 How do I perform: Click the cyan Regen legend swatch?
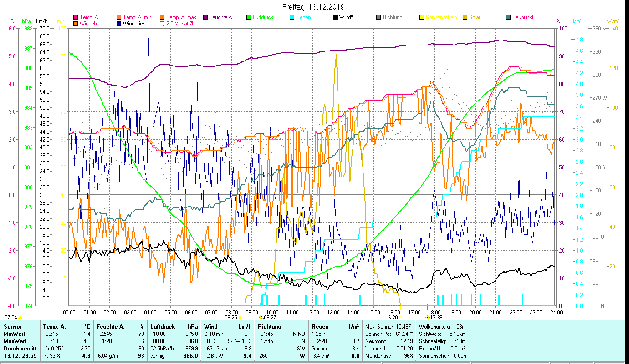click(292, 17)
